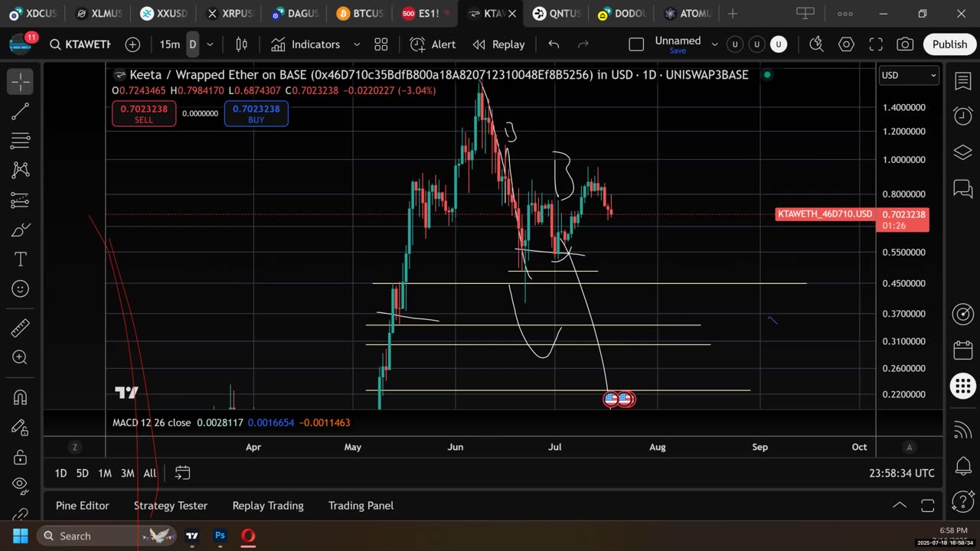The width and height of the screenshot is (980, 551).
Task: Open the layout setup square icon
Action: point(636,44)
